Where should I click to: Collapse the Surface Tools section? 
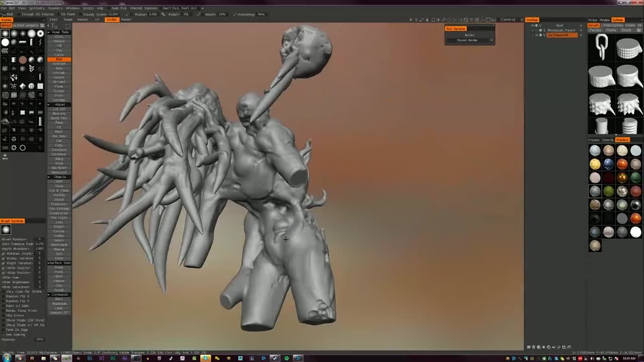point(49,263)
